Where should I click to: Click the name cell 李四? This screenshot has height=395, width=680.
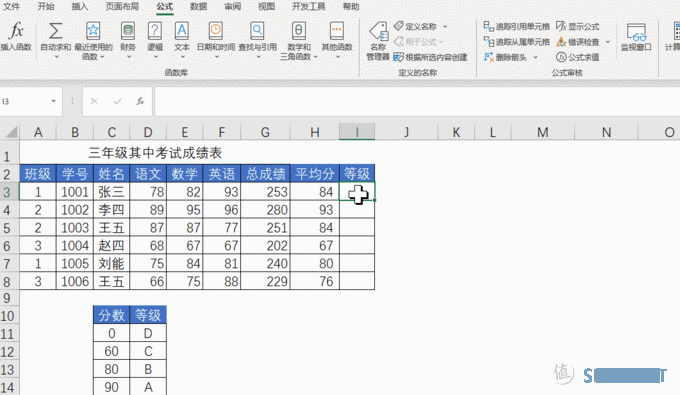click(111, 210)
